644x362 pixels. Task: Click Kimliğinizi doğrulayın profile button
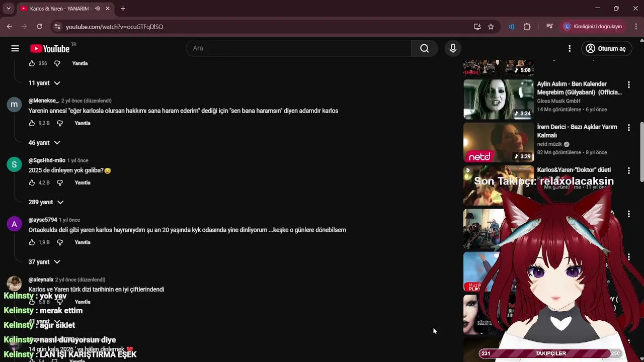[x=593, y=27]
